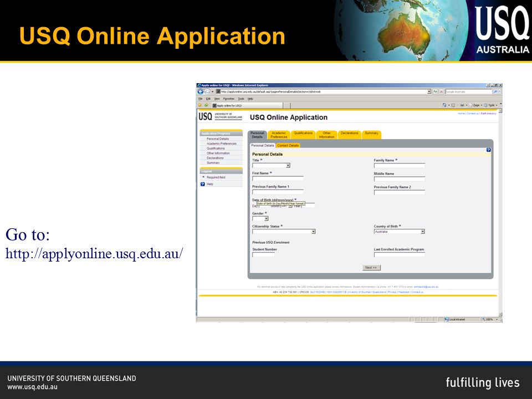Open the Tools menu in menu bar
532x399 pixels.
tap(241, 99)
